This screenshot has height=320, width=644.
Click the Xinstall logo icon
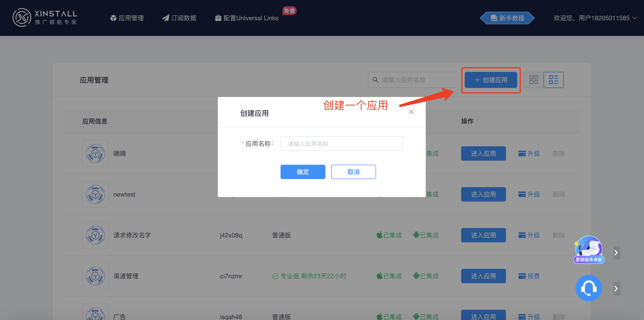[22, 18]
